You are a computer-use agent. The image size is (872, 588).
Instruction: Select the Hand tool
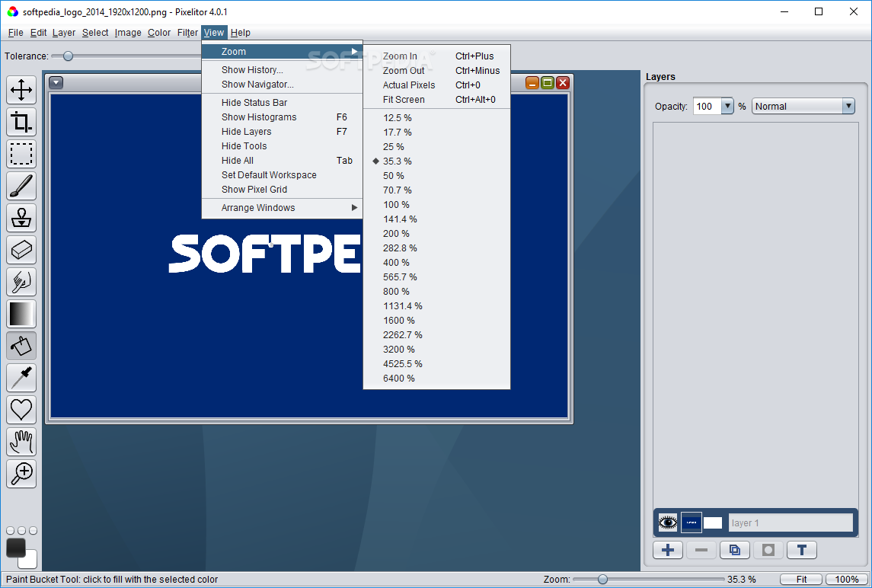coord(21,442)
